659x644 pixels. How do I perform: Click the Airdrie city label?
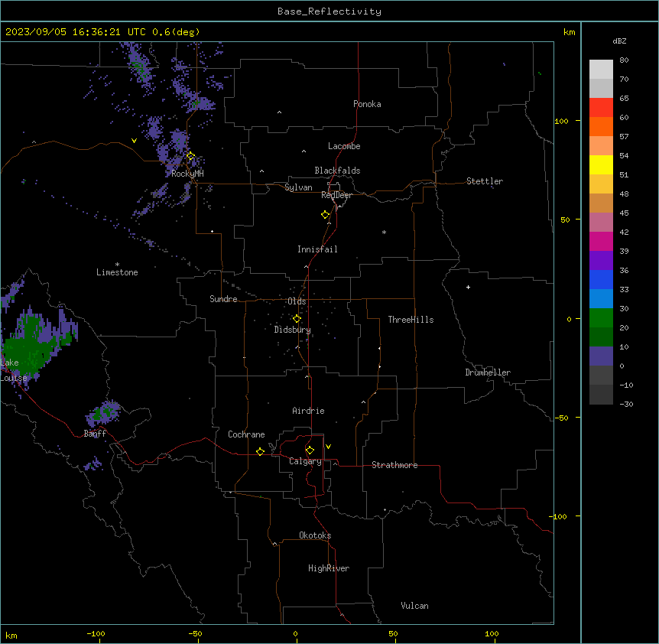tap(308, 411)
